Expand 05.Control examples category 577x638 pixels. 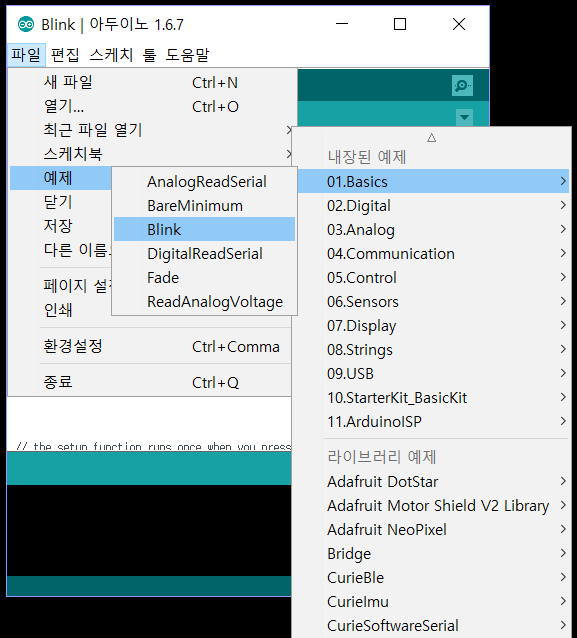tap(433, 277)
